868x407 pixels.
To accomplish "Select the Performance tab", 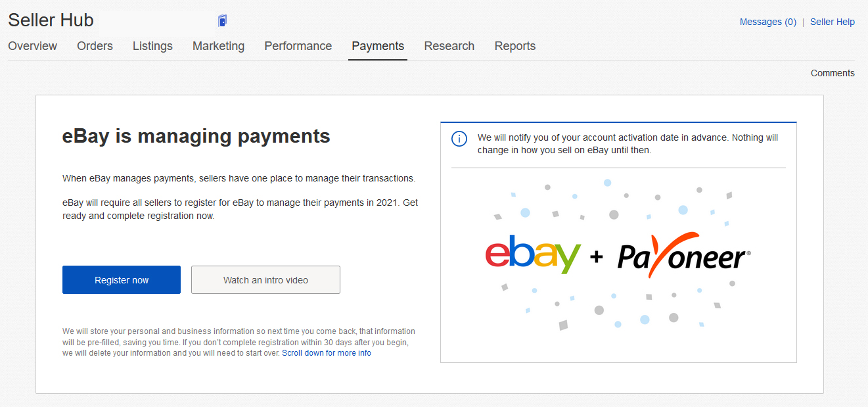I will point(298,46).
